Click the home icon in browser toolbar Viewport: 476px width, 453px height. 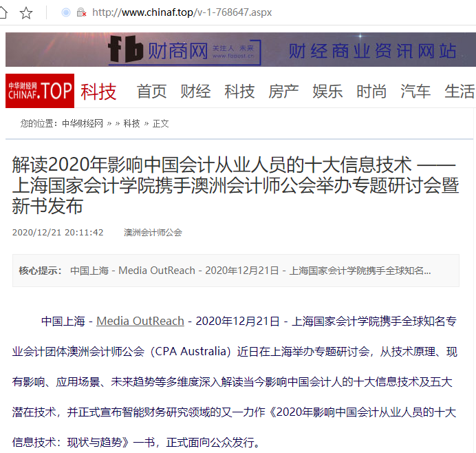click(x=3, y=13)
